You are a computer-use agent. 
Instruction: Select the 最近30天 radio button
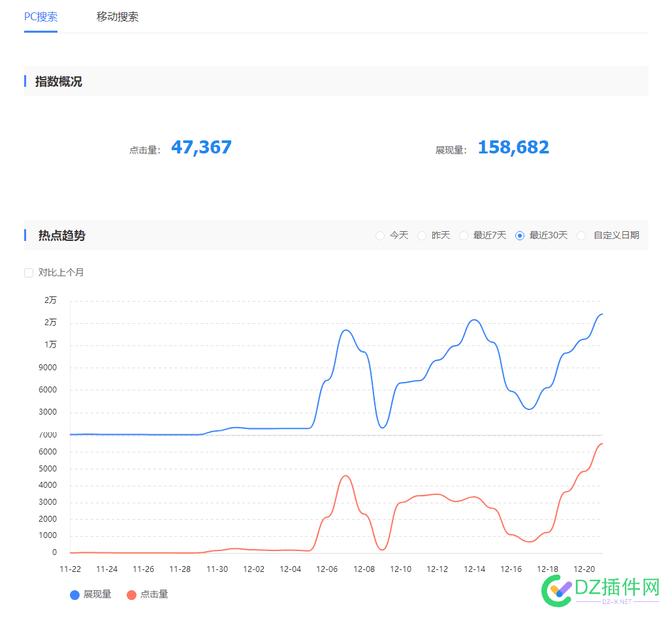pos(520,236)
